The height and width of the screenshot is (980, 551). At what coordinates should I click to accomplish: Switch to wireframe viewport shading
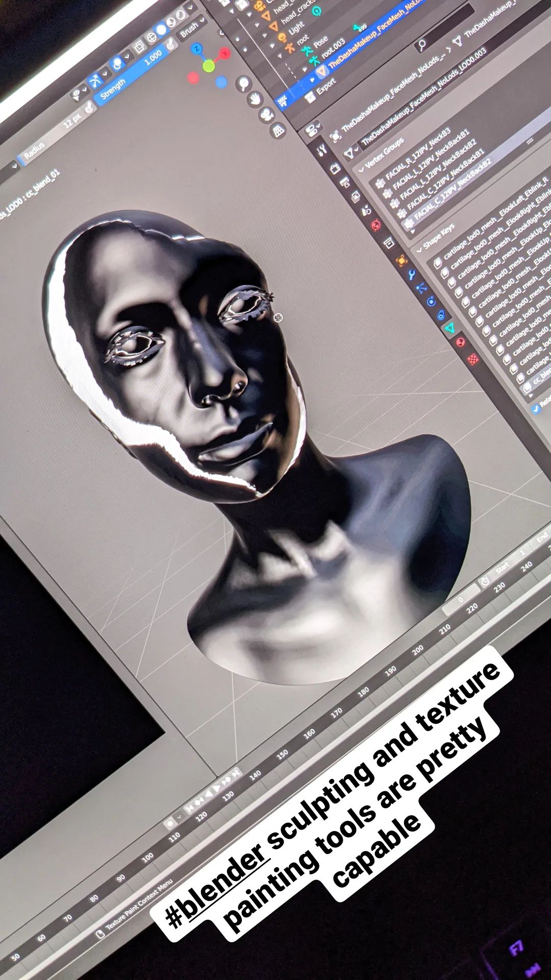click(x=152, y=38)
